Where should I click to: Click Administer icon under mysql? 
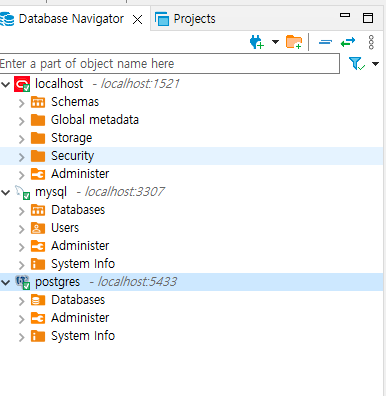pyautogui.click(x=38, y=246)
